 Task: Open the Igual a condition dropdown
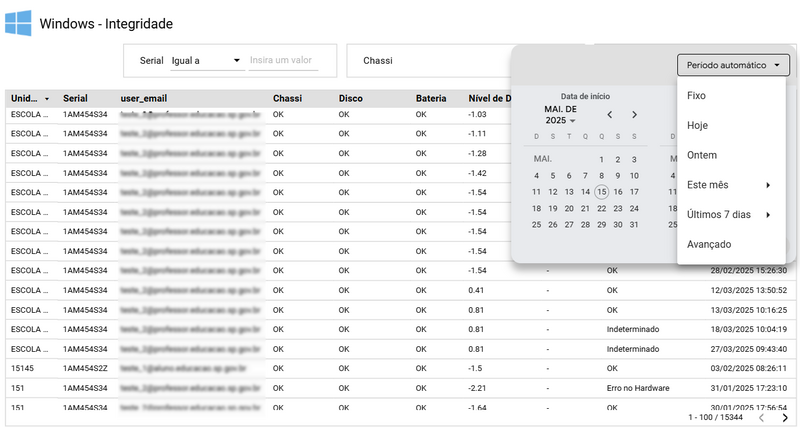207,61
